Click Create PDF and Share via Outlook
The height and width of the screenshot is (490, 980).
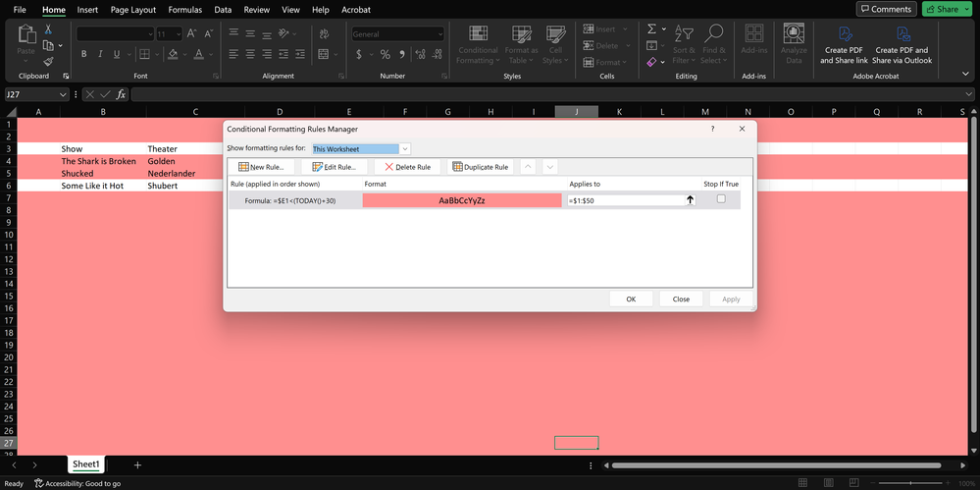click(902, 45)
